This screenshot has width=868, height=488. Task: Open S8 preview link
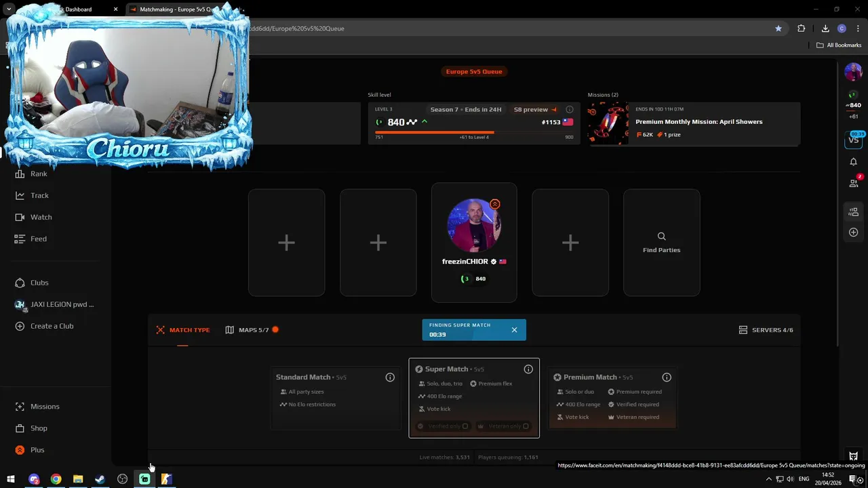tap(535, 109)
